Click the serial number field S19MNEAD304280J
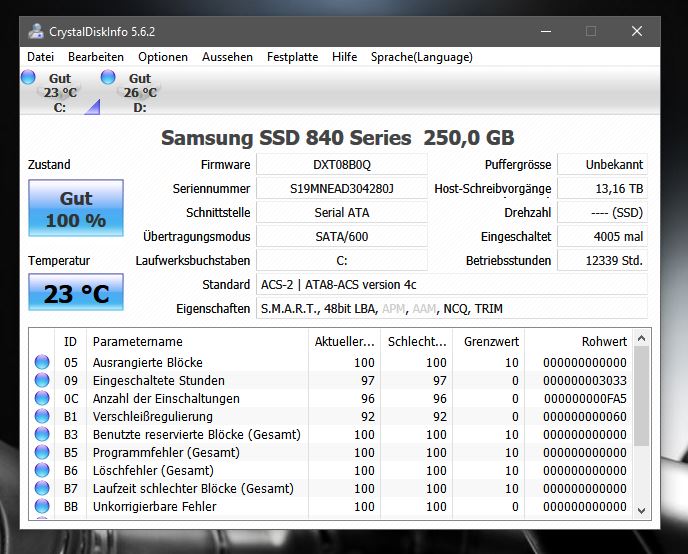This screenshot has width=688, height=554. [342, 189]
